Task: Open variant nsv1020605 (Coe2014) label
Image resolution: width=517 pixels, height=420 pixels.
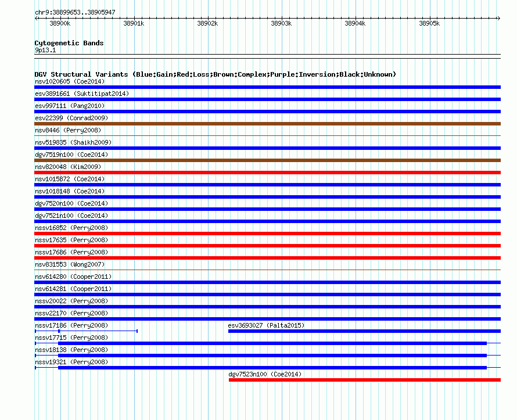Action: tap(70, 81)
